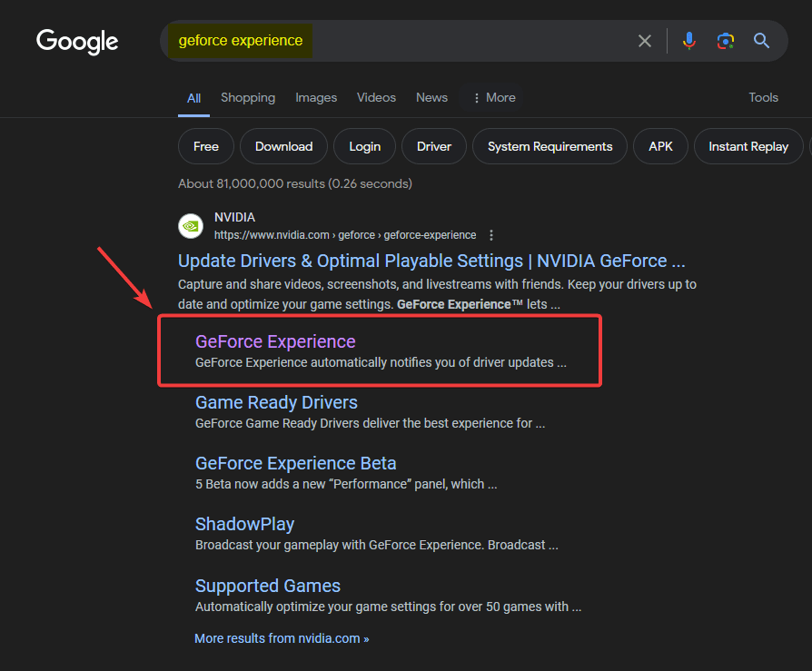This screenshot has height=671, width=812.
Task: Open three-dot options next to NVIDIA URL
Action: (x=491, y=234)
